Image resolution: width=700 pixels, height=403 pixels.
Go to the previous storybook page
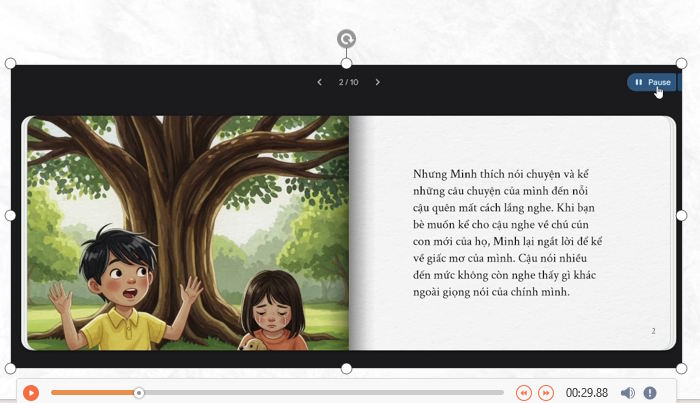pyautogui.click(x=320, y=82)
